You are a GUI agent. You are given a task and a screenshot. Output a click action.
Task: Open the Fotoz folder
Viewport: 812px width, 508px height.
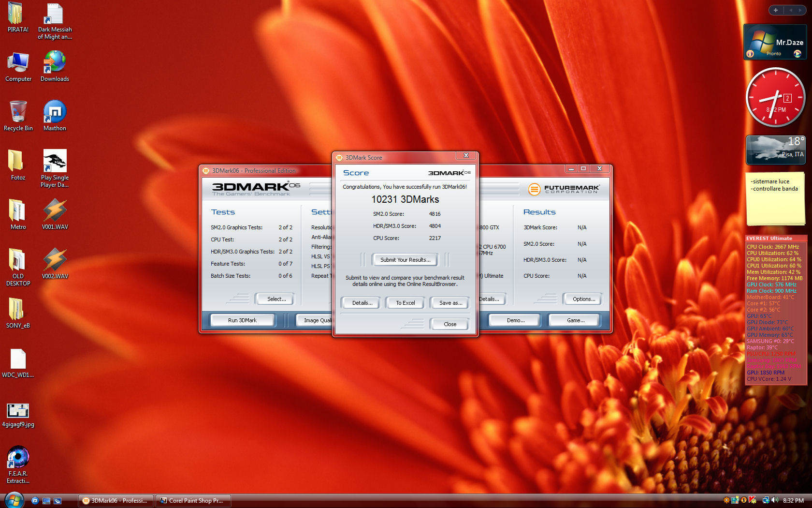(18, 165)
